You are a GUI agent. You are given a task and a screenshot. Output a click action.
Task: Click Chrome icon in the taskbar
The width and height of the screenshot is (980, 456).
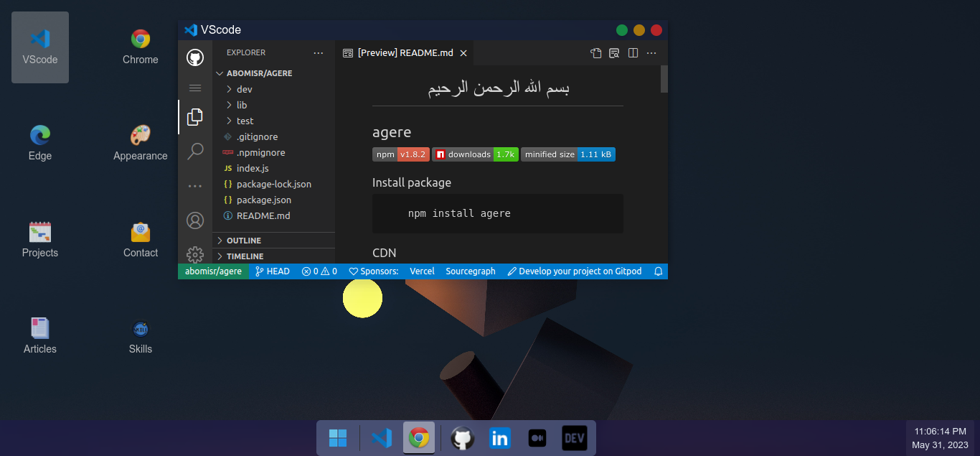(x=419, y=438)
